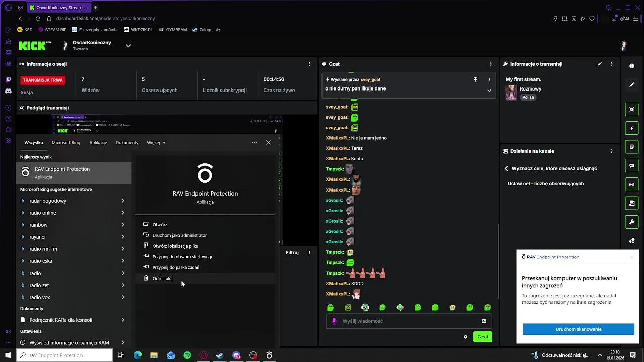Expand the 'radio online' suggestion arrow
The width and height of the screenshot is (644, 362).
pos(123,213)
